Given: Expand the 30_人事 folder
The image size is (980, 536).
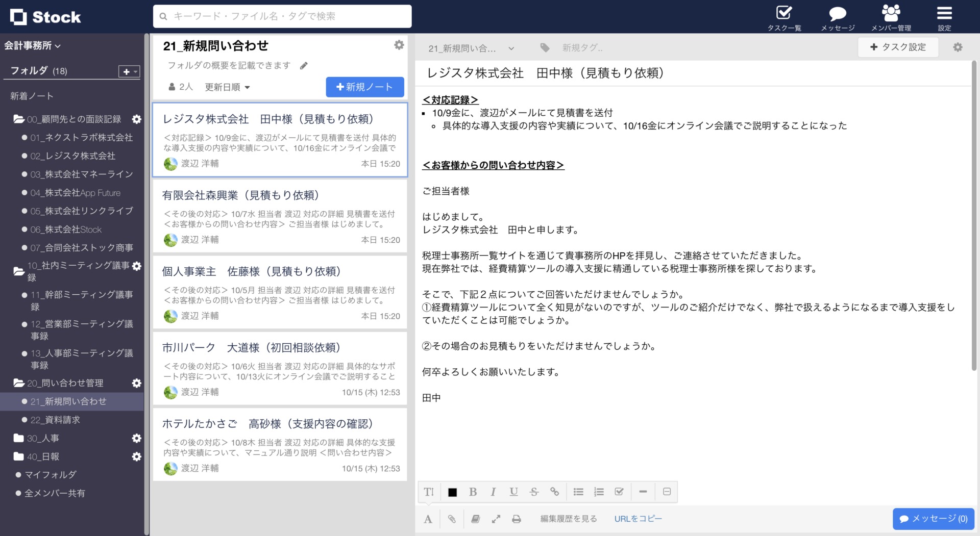Looking at the screenshot, I should click(x=19, y=439).
